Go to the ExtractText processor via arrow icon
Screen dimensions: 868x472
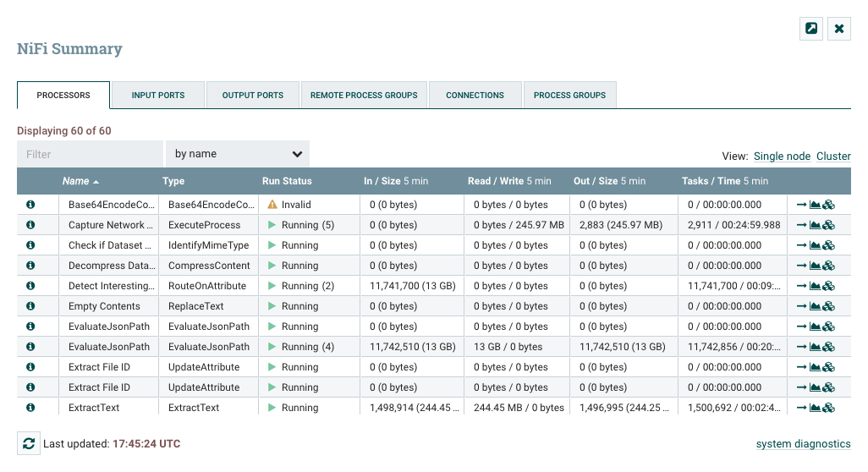pos(801,408)
